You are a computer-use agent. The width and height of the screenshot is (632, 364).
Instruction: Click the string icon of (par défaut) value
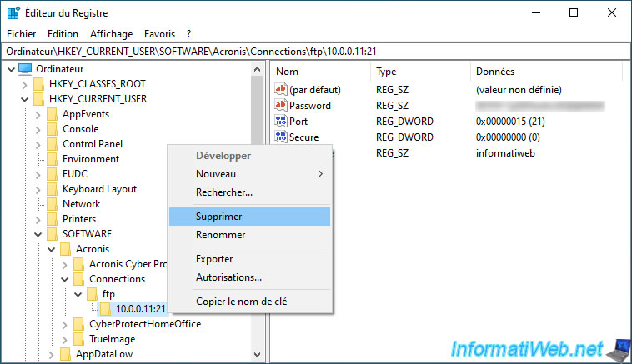coord(280,89)
